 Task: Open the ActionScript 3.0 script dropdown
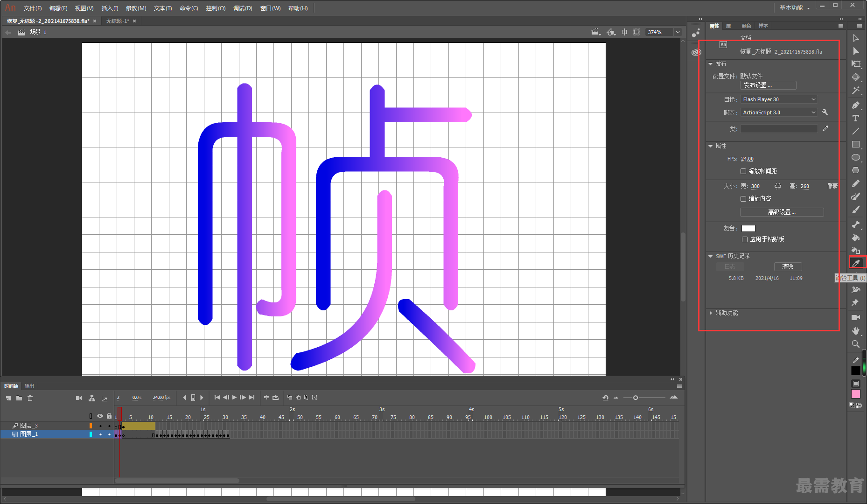tap(779, 112)
